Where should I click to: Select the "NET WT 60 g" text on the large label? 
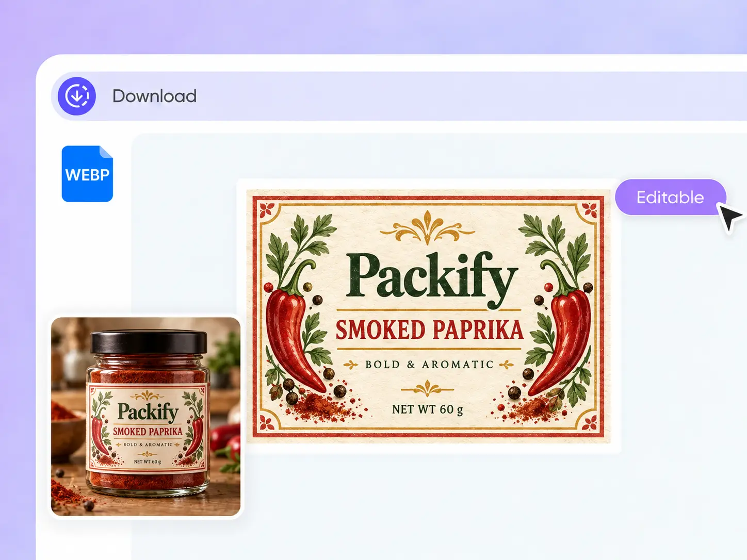(x=428, y=409)
